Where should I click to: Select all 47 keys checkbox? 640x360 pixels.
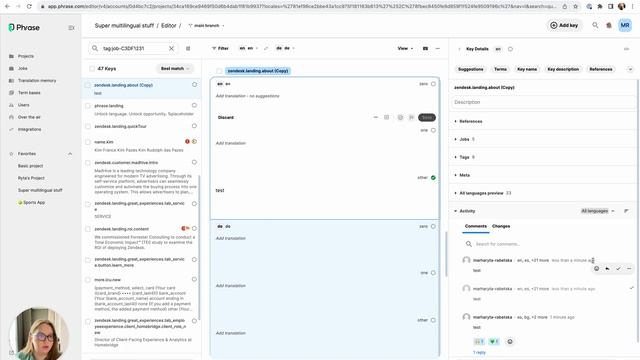[92, 69]
